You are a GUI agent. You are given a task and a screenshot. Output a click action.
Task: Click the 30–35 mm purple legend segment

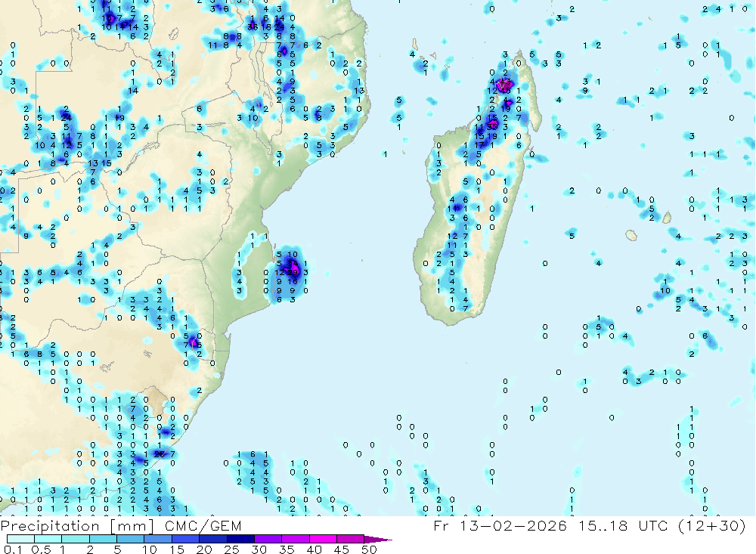coord(268,539)
